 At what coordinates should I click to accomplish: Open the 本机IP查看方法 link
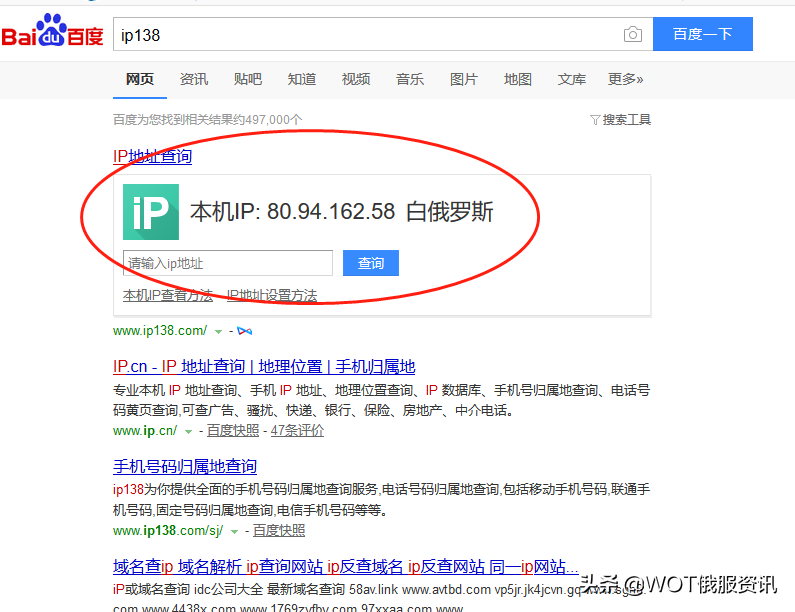pos(168,296)
